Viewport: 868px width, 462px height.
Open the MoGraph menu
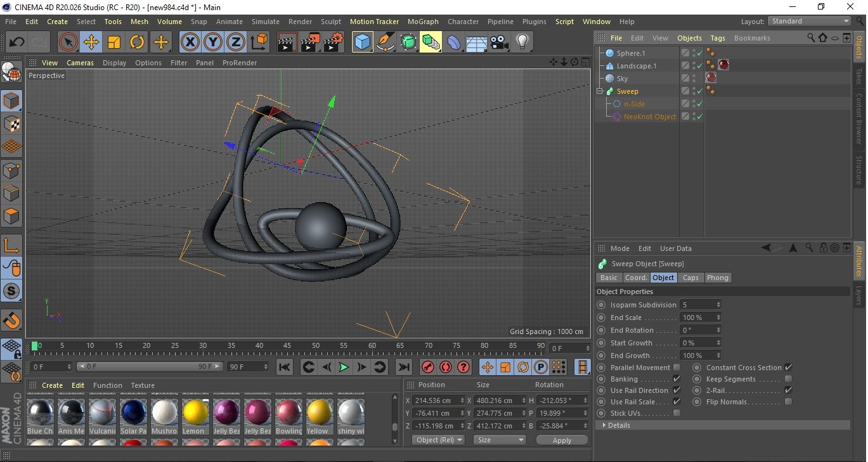tap(423, 22)
